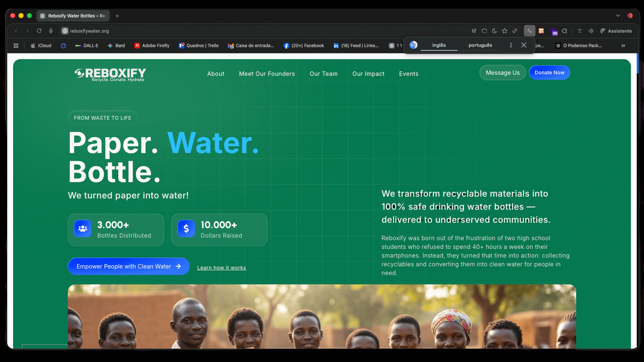Select português in translate popup
Image resolution: width=644 pixels, height=362 pixels.
[480, 45]
